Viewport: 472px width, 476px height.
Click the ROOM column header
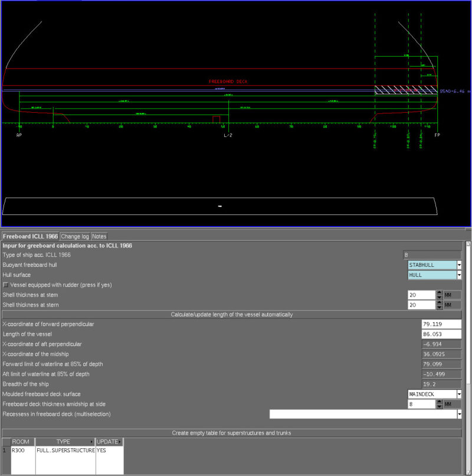pyautogui.click(x=23, y=442)
